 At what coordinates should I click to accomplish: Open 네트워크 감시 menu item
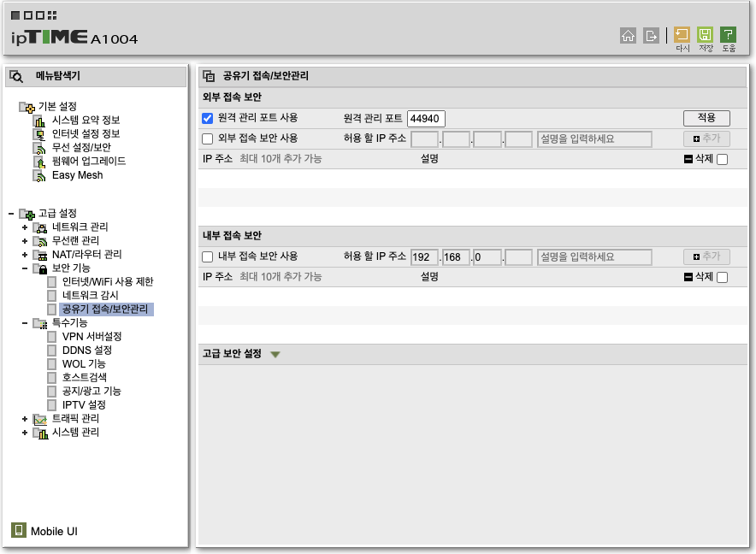(x=90, y=295)
